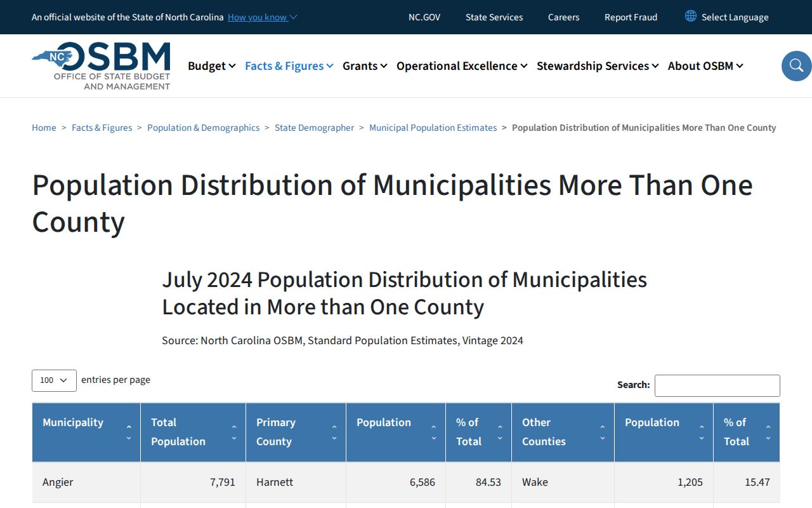This screenshot has width=812, height=508.
Task: Open the entries per page dropdown
Action: (54, 380)
